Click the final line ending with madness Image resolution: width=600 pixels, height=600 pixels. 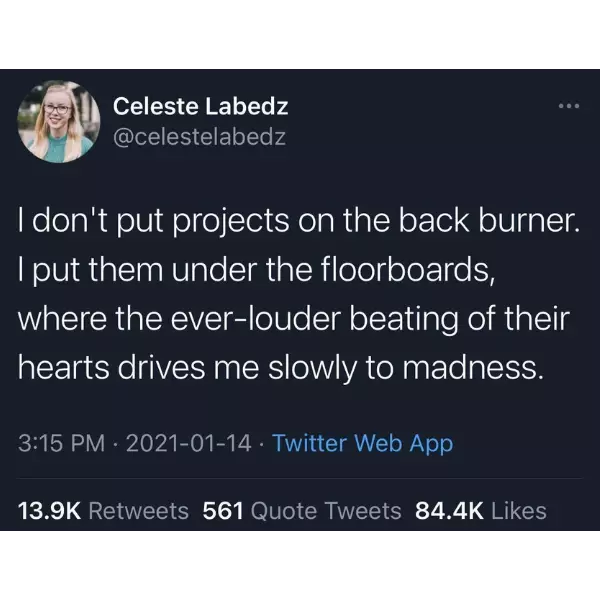pos(281,368)
